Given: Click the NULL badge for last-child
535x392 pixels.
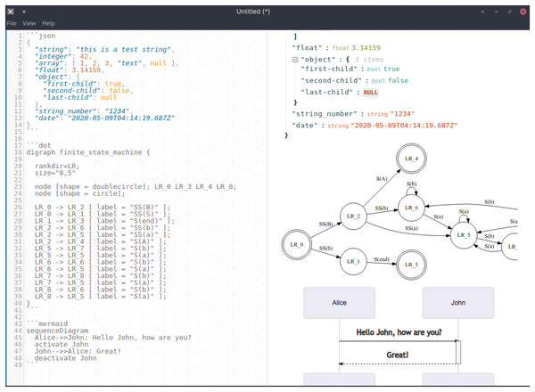Looking at the screenshot, I should [x=371, y=93].
